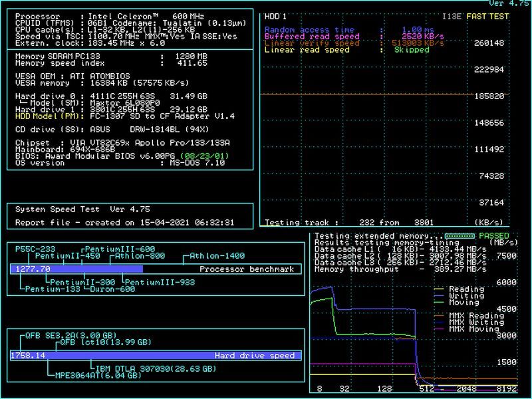Click the '185820' axis label
The image size is (532, 399).
(489, 96)
